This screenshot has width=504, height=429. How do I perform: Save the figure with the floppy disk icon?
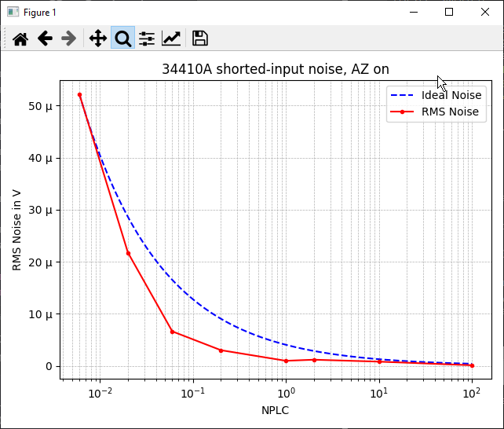point(200,38)
